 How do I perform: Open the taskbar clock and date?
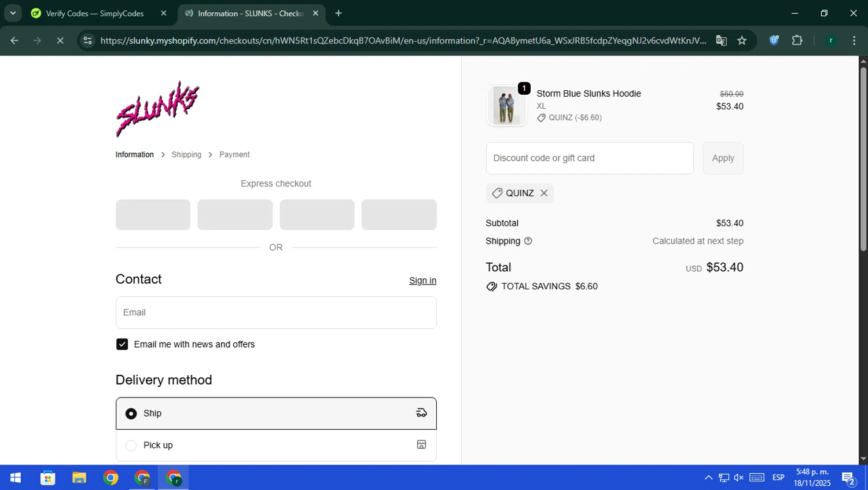812,478
